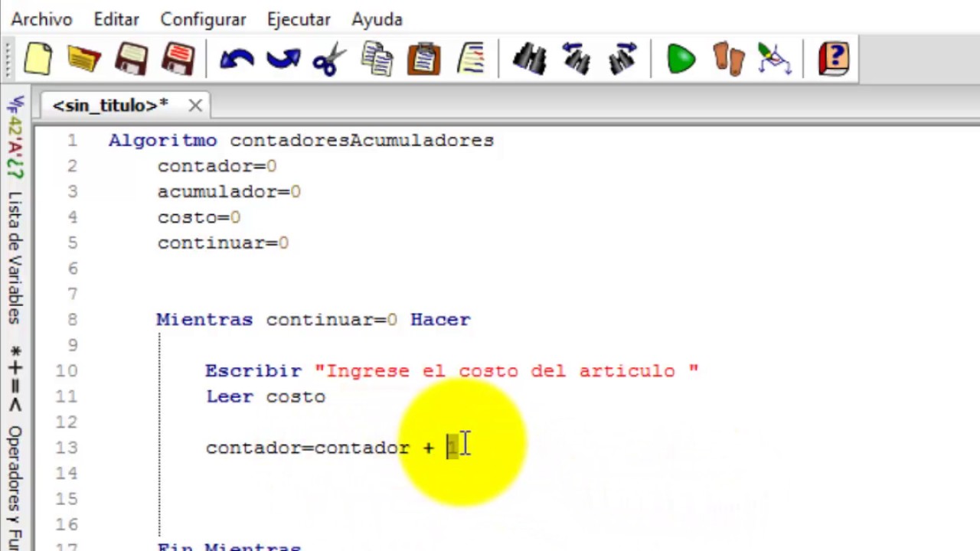The image size is (980, 551).
Task: Click on line 'acumulador=0'
Action: pyautogui.click(x=229, y=192)
